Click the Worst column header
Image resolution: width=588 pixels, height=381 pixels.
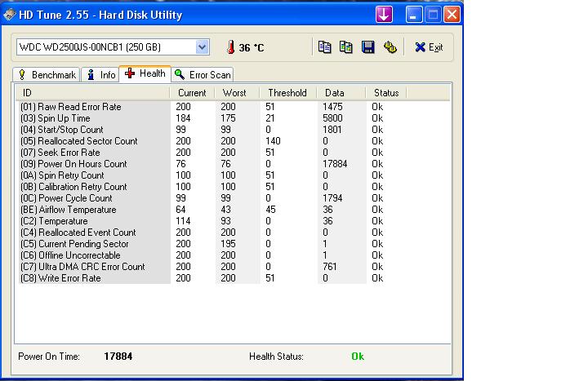(x=237, y=93)
